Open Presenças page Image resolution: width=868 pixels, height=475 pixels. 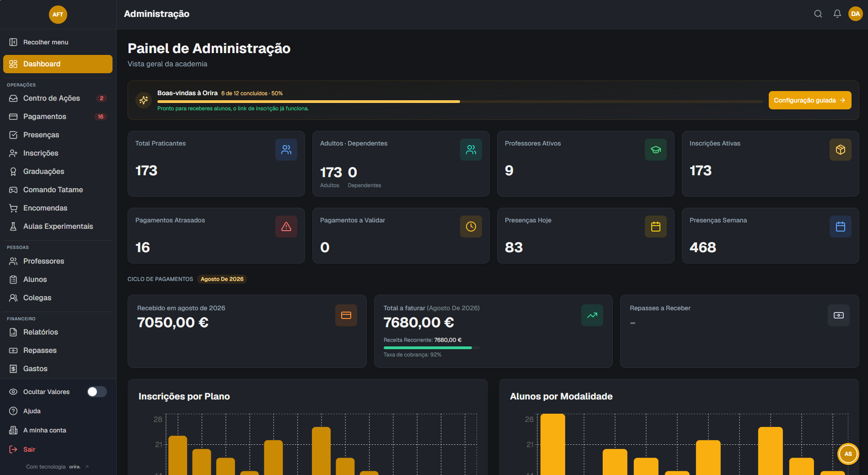(x=58, y=135)
